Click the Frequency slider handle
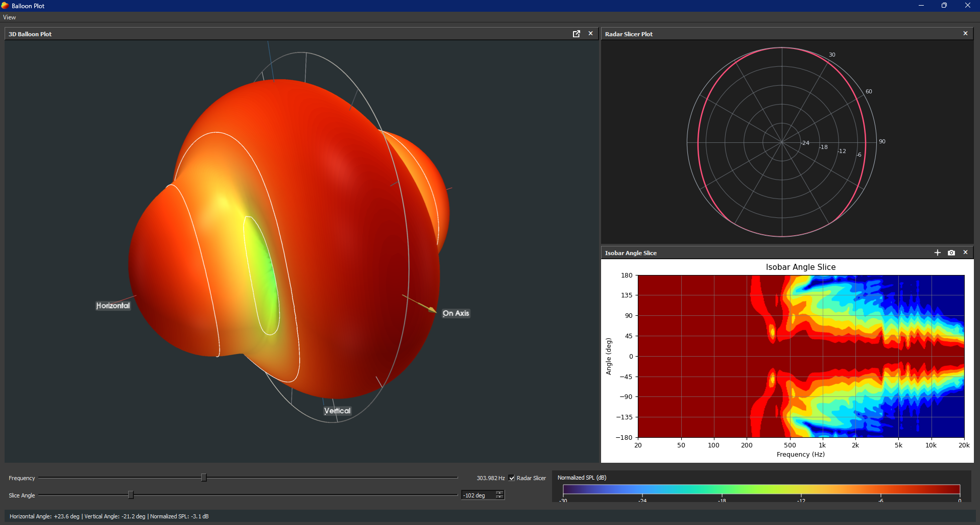Viewport: 980px width, 525px height. pyautogui.click(x=204, y=478)
